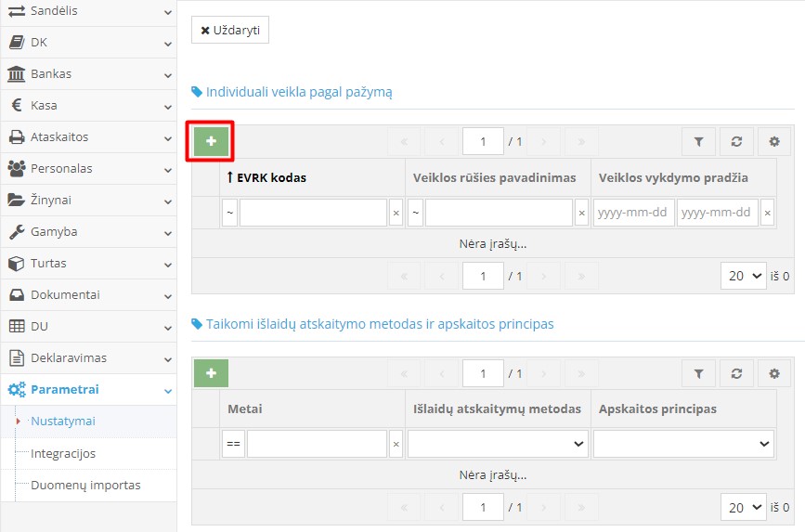
Task: Focus the Veiklos rūšies pavadinimas filter input
Action: 499,213
